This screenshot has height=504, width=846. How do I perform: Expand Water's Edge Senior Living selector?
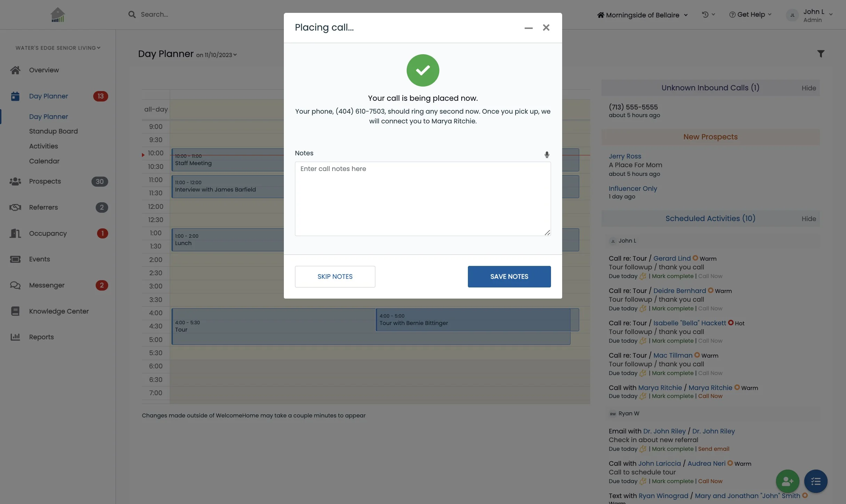pos(58,48)
